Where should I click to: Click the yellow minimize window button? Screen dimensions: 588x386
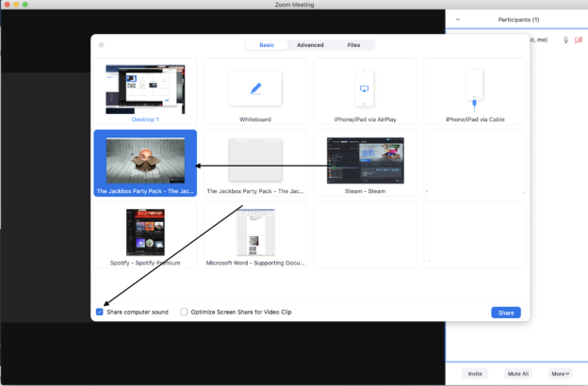pos(16,5)
